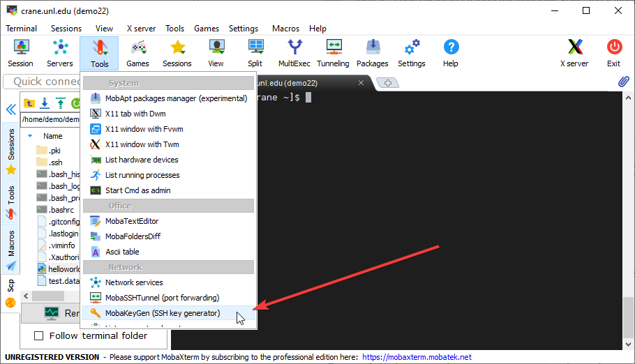This screenshot has height=364, width=635.
Task: Open the X server menu
Action: (x=141, y=29)
